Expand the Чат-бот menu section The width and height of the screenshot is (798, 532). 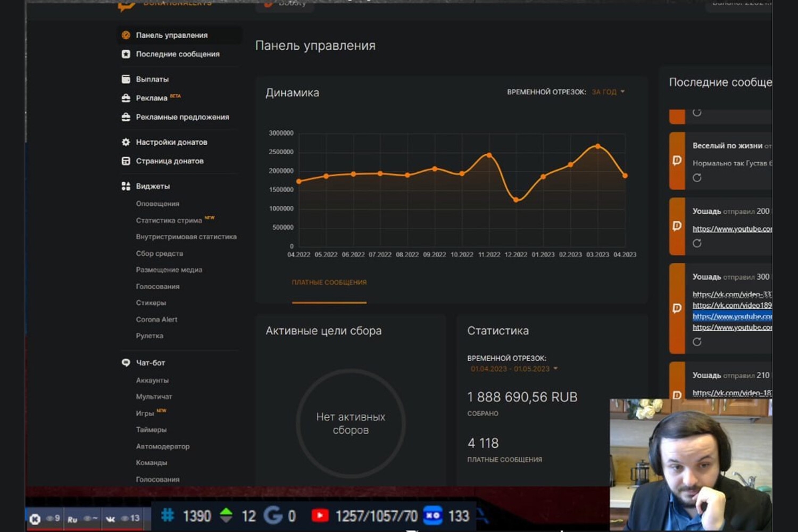[151, 363]
